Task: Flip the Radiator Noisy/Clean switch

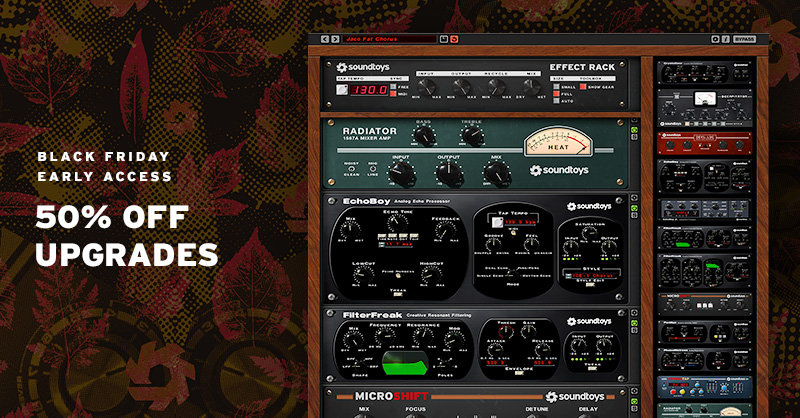Action: [352, 168]
